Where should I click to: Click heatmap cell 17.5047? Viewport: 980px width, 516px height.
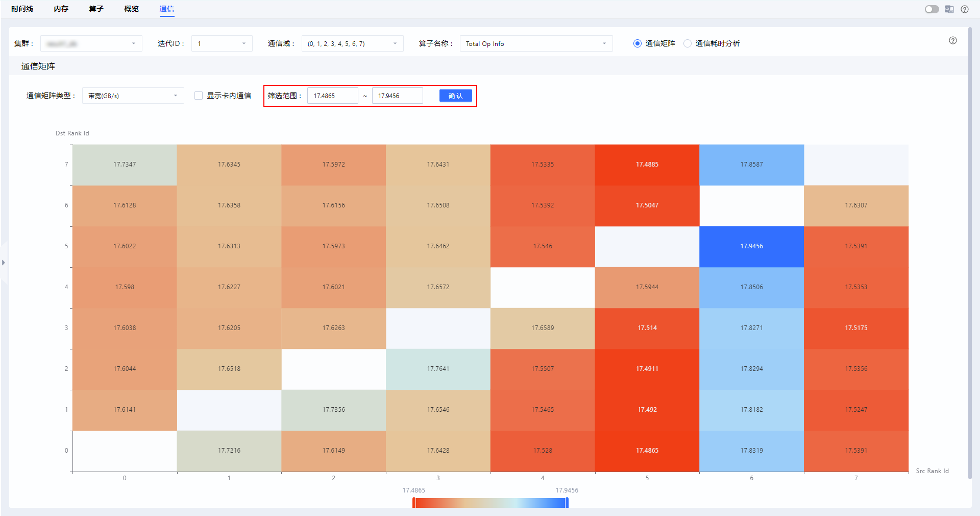pyautogui.click(x=647, y=205)
